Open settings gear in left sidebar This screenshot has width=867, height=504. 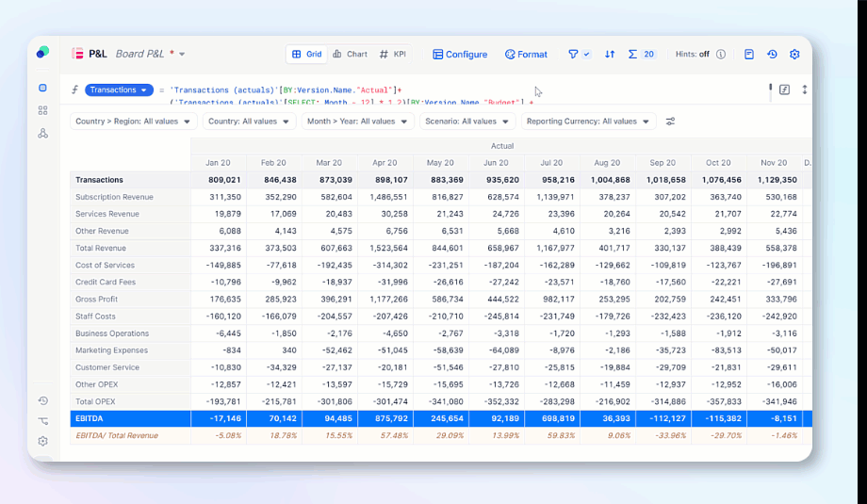pos(42,441)
